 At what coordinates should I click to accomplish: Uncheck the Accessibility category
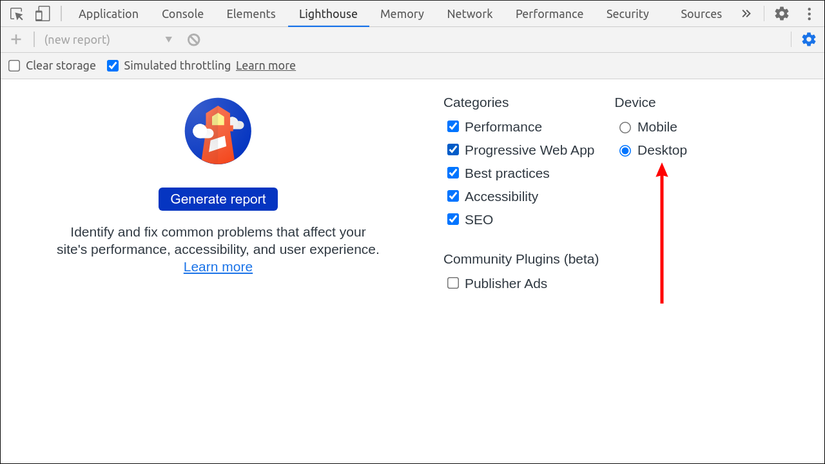(452, 196)
